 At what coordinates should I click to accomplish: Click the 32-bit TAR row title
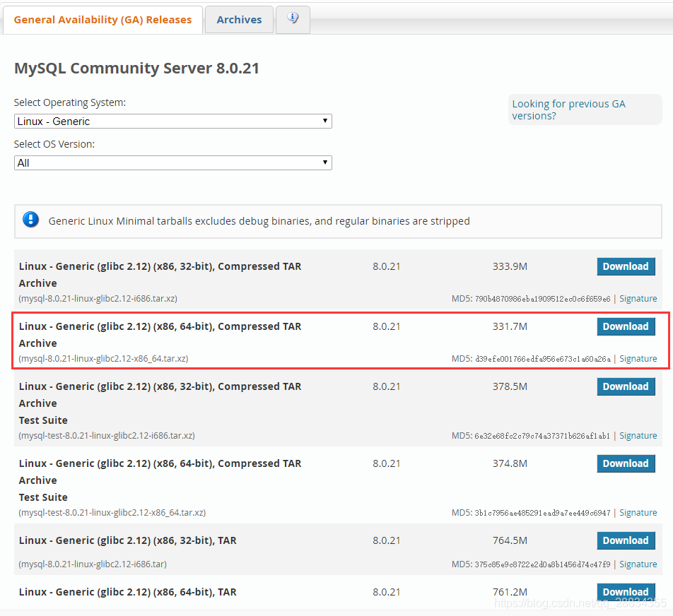[127, 540]
